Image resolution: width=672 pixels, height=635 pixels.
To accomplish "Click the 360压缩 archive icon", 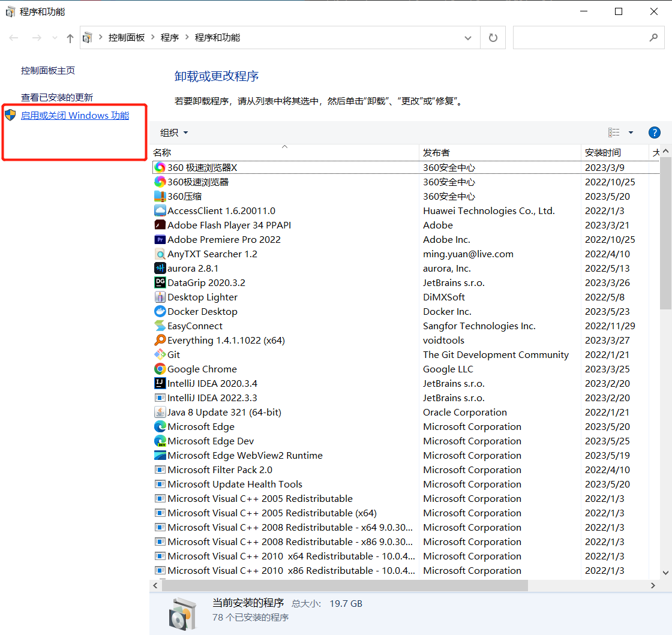I will pyautogui.click(x=160, y=196).
